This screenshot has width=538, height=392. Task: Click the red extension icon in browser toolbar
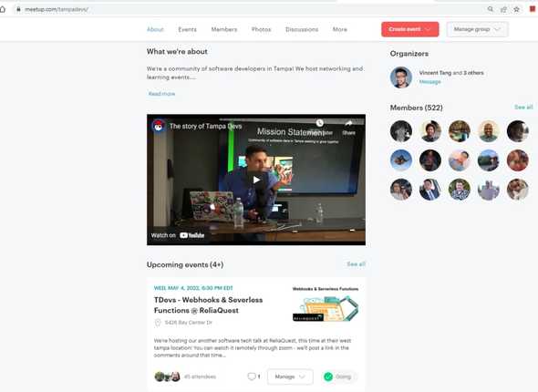pos(533,9)
